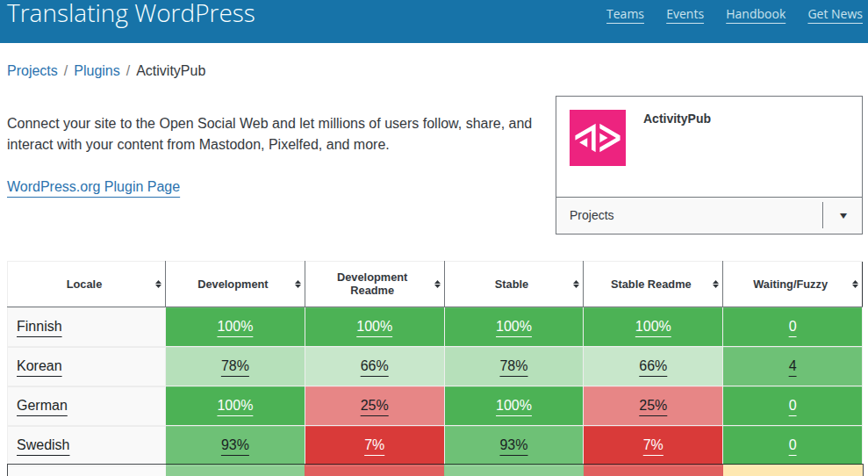
Task: Click Korean Waiting/Fuzzy count 4
Action: (793, 366)
